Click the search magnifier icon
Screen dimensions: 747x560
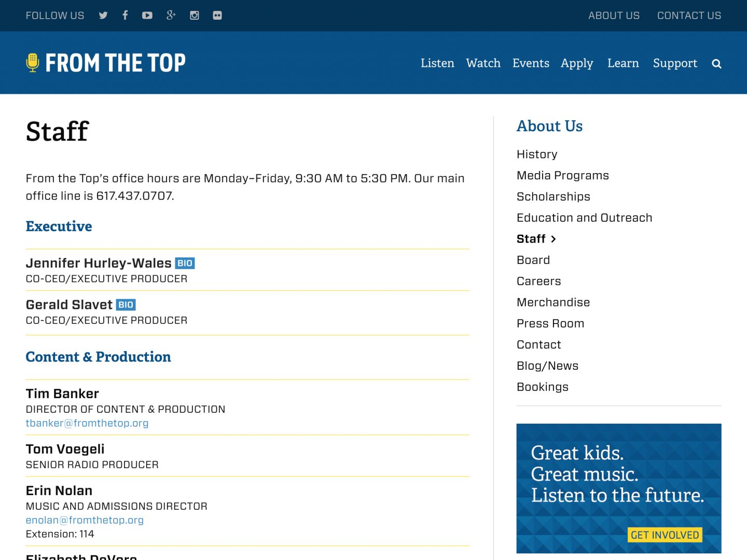click(716, 64)
